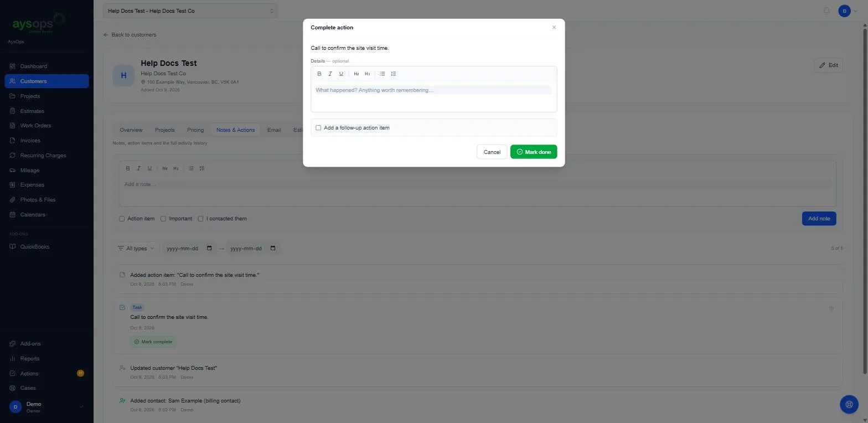Click AysOps logo

(x=38, y=23)
